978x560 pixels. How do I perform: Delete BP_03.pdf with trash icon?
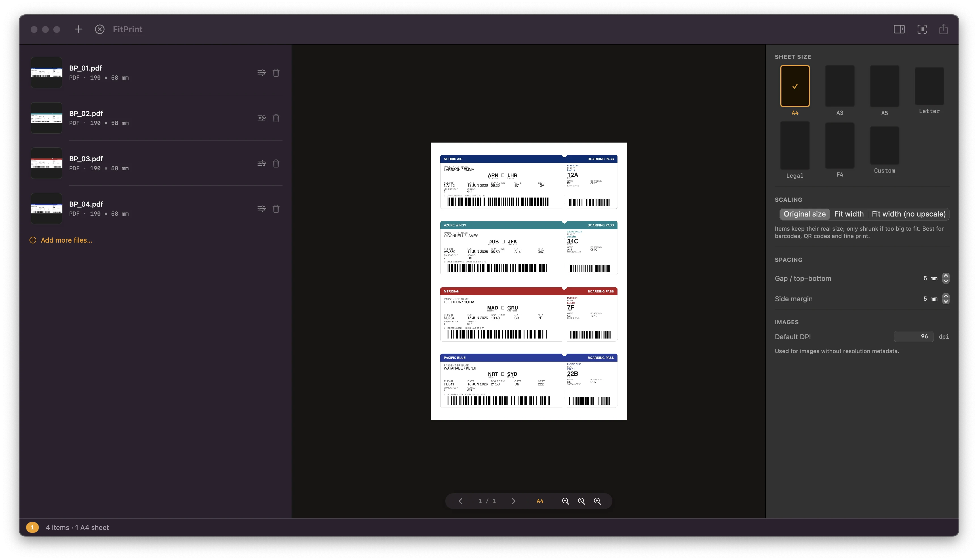tap(276, 164)
